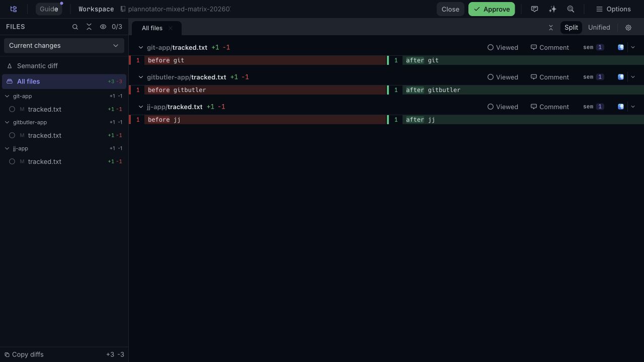Select the Semantic diff entry
Screen dimensions: 644x362
tap(64, 66)
